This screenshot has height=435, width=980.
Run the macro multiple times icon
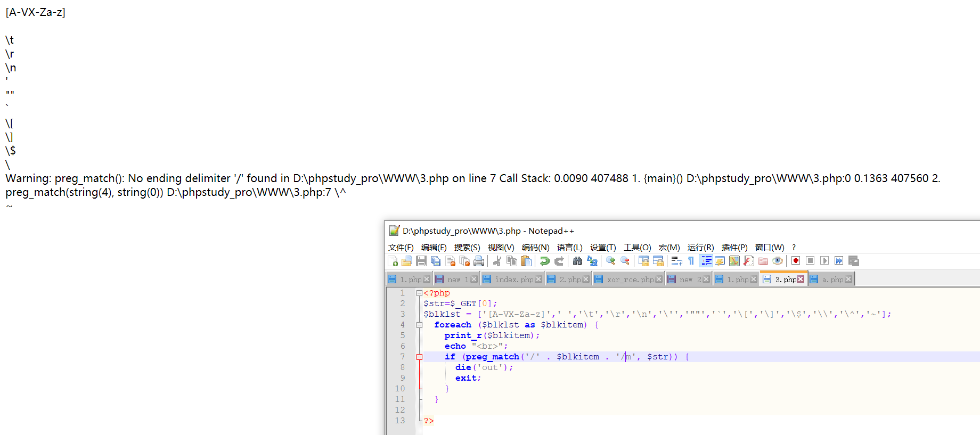(x=839, y=261)
